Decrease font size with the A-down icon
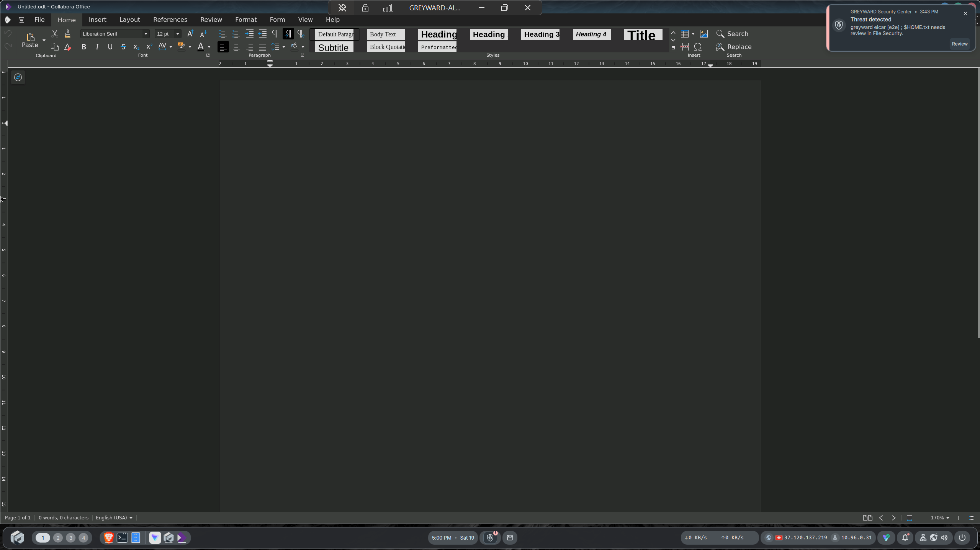The width and height of the screenshot is (980, 550). pyautogui.click(x=203, y=34)
